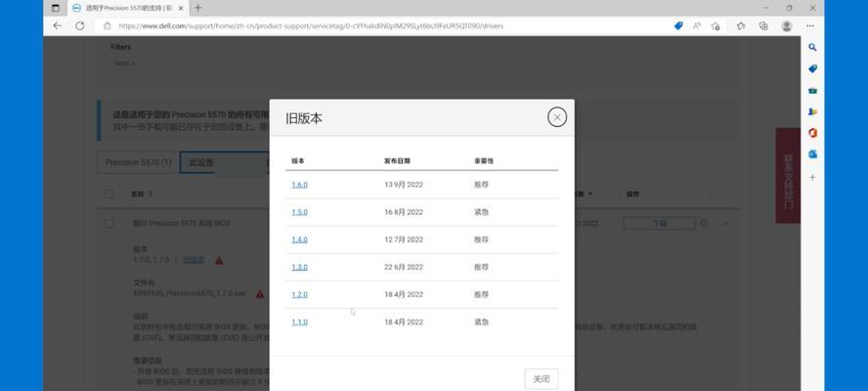The width and height of the screenshot is (868, 391).
Task: Click the 版本 column header in dialog
Action: pos(298,161)
